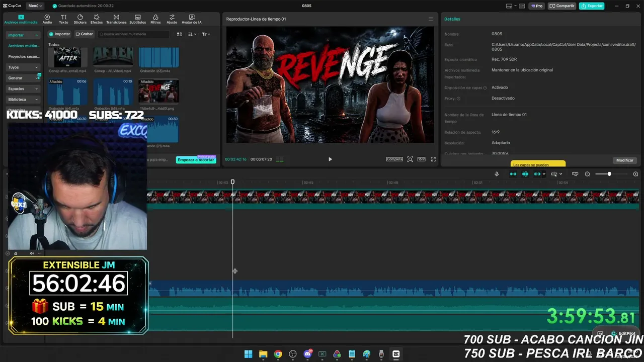Screen dimensions: 644x362
Task: Open the Transiciones tab
Action: 116,19
